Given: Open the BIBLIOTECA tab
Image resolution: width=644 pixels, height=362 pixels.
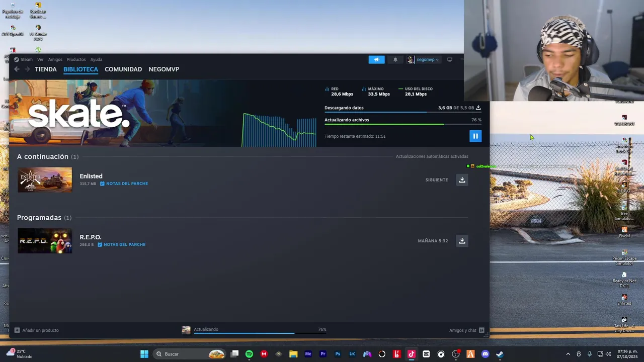Looking at the screenshot, I should pos(80,69).
